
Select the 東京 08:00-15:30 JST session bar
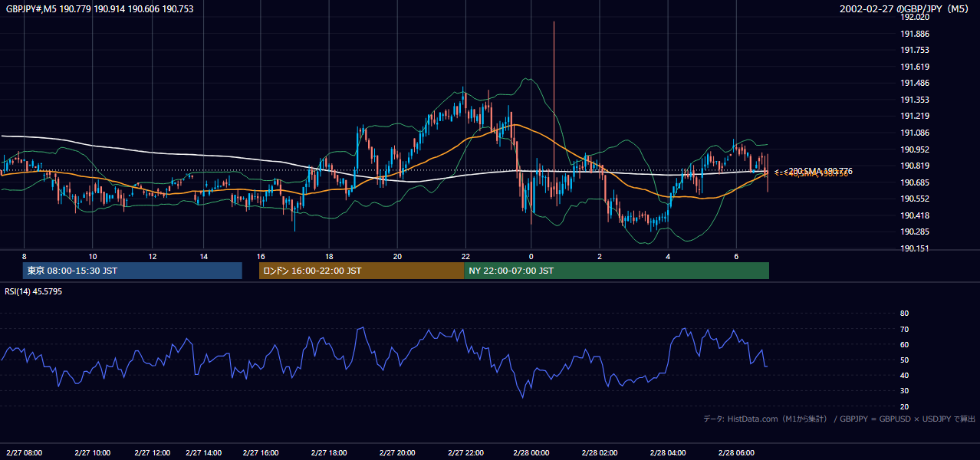pyautogui.click(x=133, y=271)
